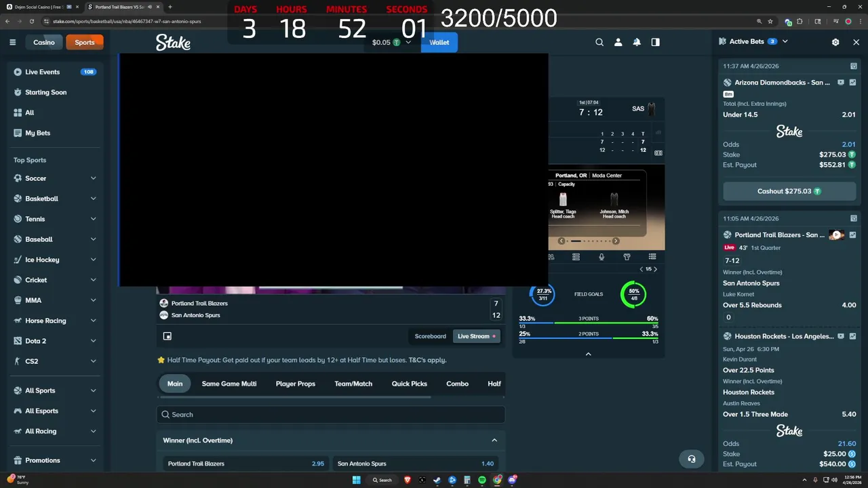Go to next stats page arrow

click(655, 269)
